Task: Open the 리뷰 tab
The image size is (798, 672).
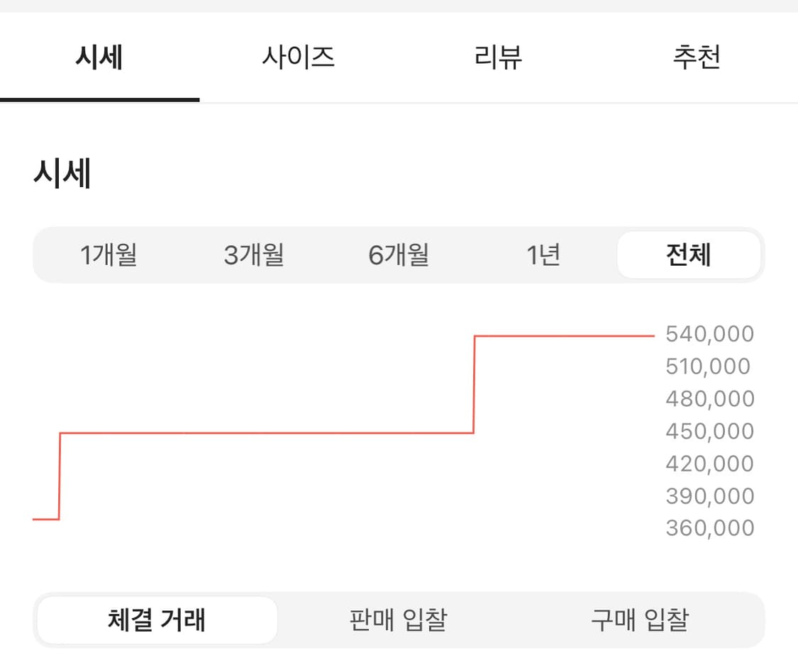Action: tap(498, 57)
